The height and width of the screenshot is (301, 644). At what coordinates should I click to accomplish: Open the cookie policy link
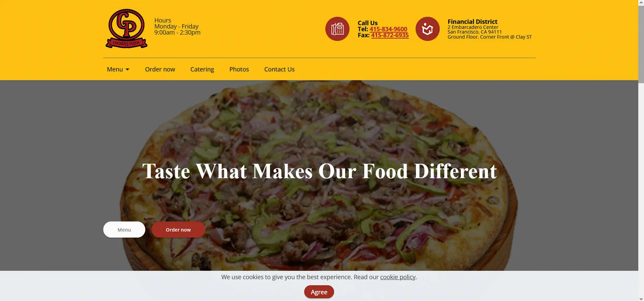398,277
